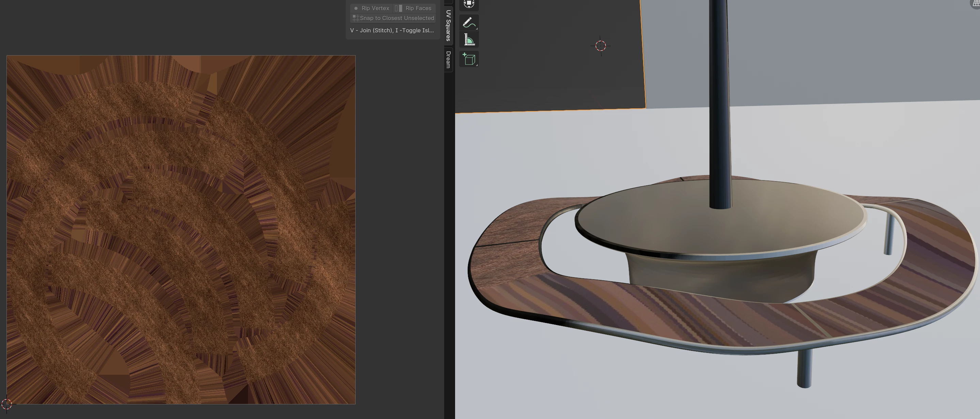Click the 2D cursor in UV editor
The image size is (980, 419).
click(x=6, y=404)
